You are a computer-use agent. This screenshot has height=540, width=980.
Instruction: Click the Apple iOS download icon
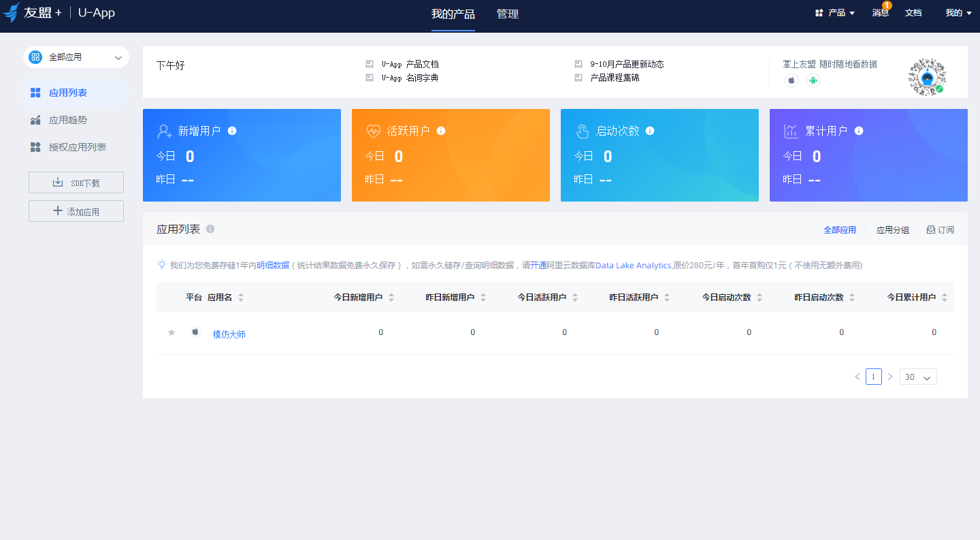(791, 80)
